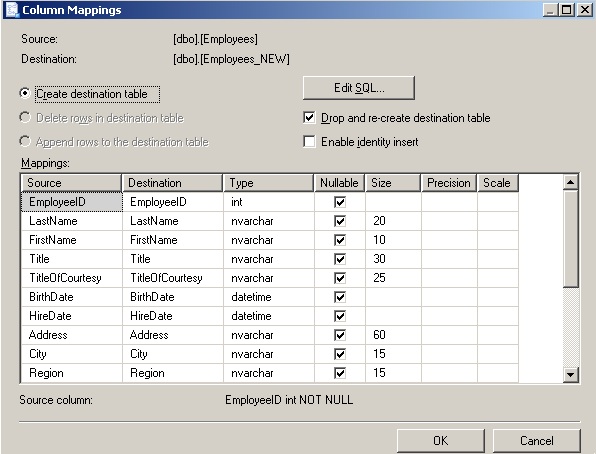
Task: Toggle Nullable checkbox for Title row
Action: (x=340, y=259)
